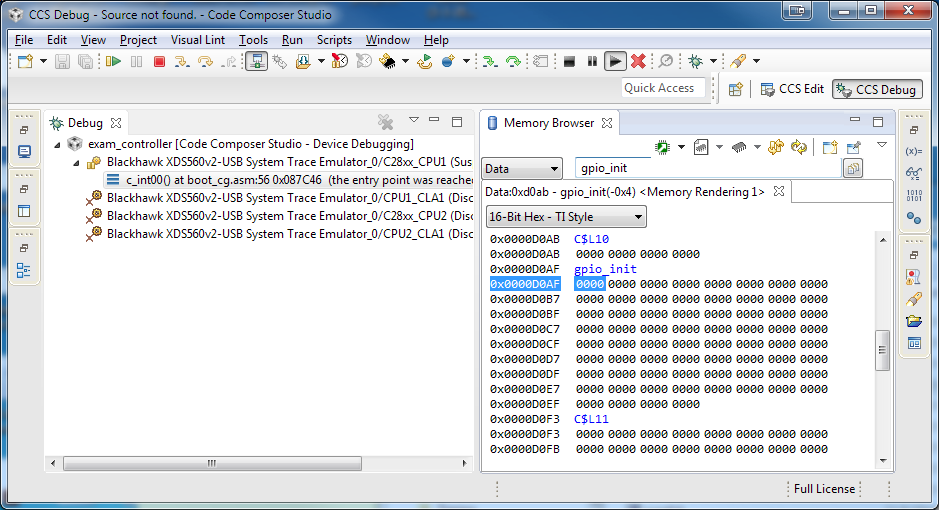
Task: Click the Resume debug icon
Action: point(113,61)
